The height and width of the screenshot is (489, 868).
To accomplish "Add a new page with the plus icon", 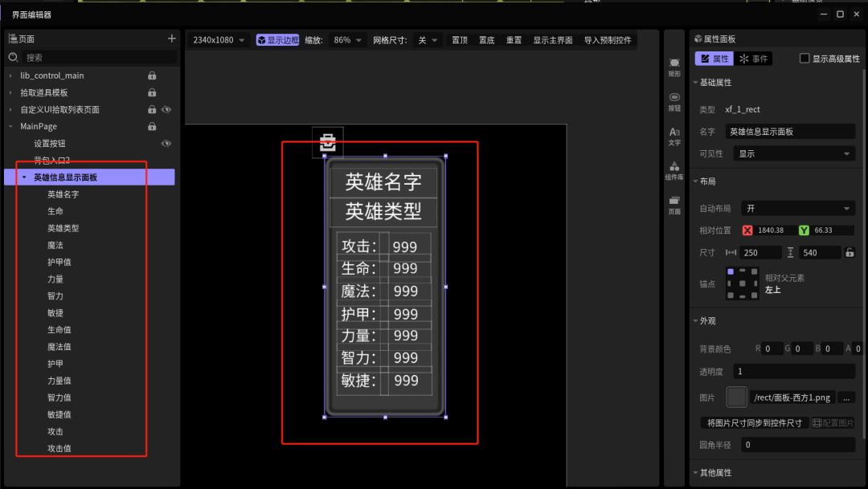I will [x=172, y=39].
